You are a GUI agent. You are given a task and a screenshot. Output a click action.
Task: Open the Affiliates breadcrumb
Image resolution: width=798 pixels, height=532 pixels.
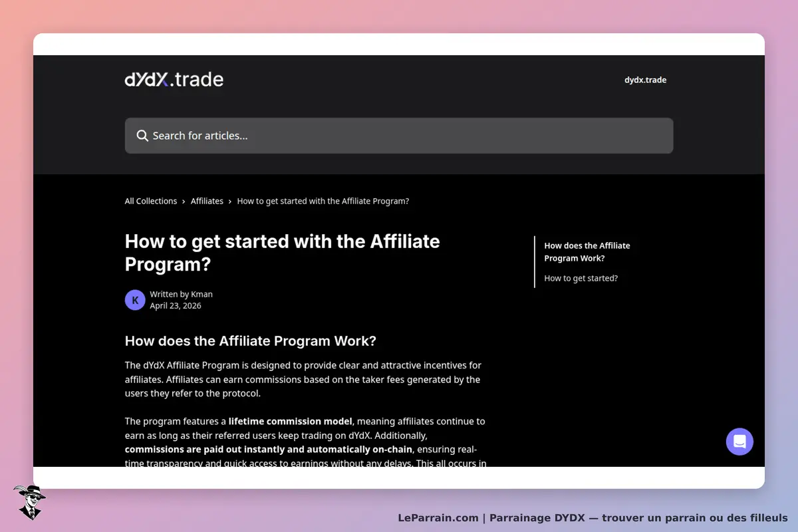(x=207, y=201)
